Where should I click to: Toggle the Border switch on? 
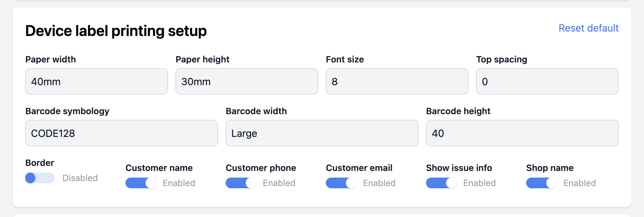pos(40,178)
